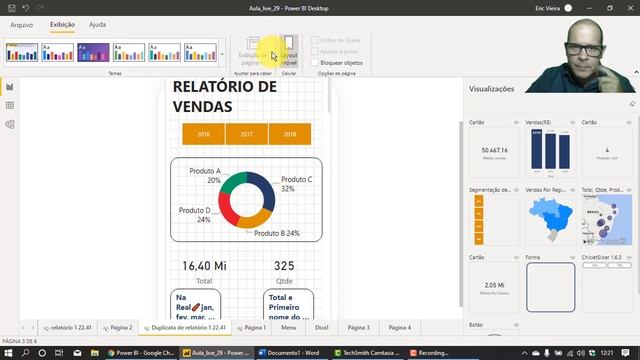This screenshot has height=360, width=640.
Task: Switch to Página 3 page tab
Action: point(358,328)
